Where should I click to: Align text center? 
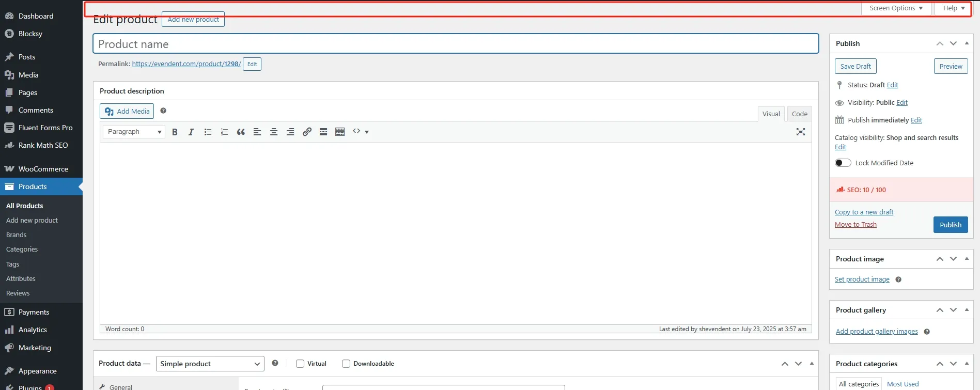274,132
